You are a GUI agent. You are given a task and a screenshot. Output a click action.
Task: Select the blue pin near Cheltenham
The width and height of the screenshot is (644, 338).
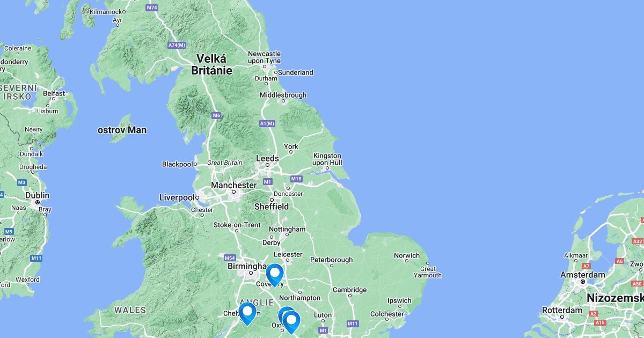click(247, 313)
